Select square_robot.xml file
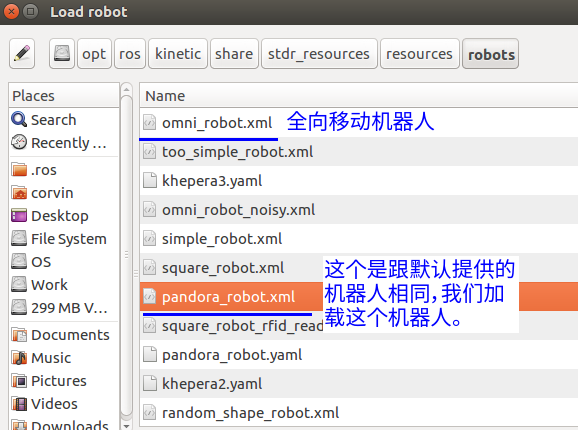The width and height of the screenshot is (578, 430). point(359,268)
